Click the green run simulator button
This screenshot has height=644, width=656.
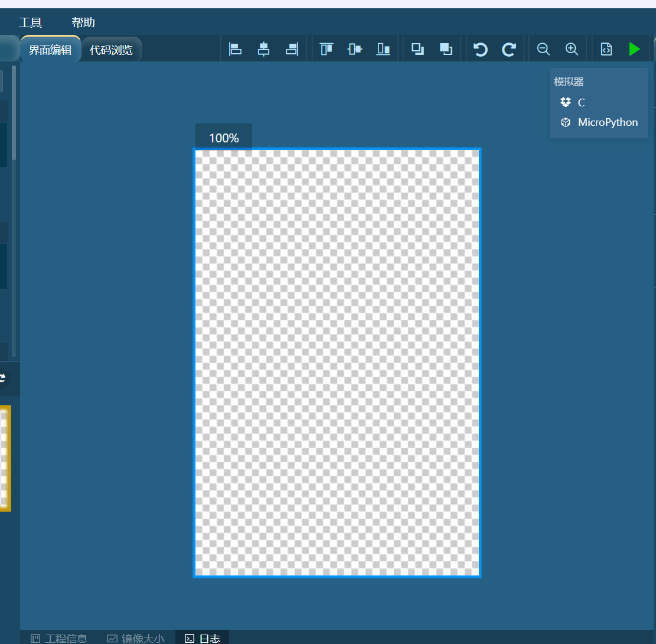point(634,49)
